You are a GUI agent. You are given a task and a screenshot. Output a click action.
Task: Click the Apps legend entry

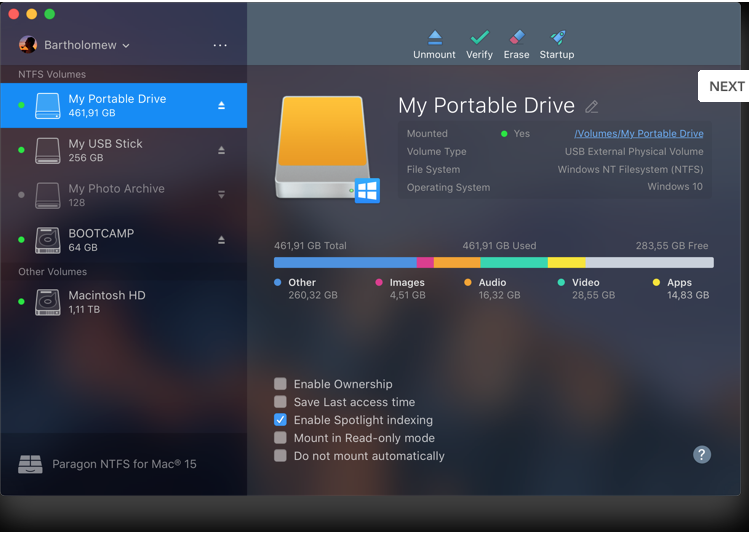click(681, 288)
